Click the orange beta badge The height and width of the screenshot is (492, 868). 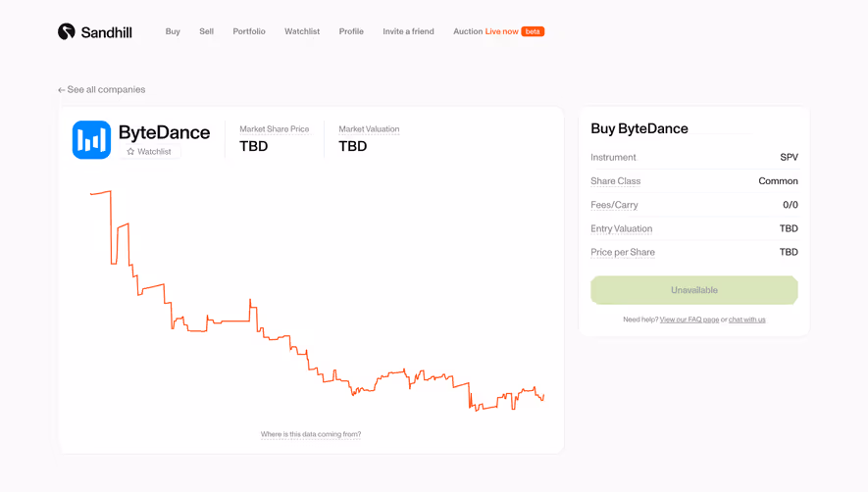533,31
